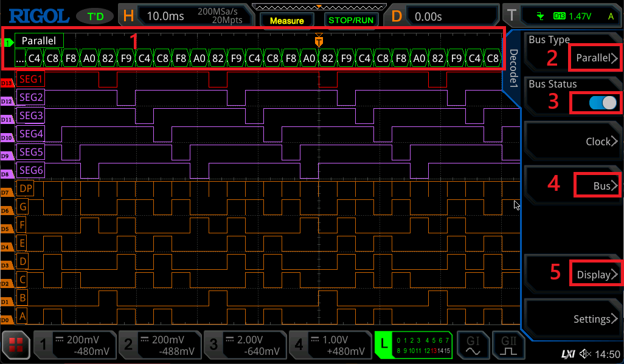Click the LXI network status icon
Viewport: 624px width, 364px height.
point(566,354)
